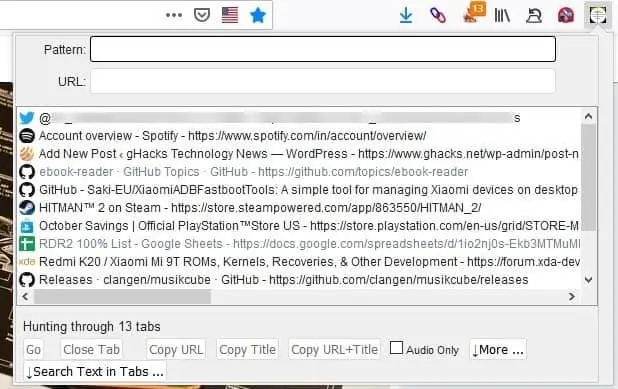Screen dimensions: 618x389
Task: Click GitHub favicon beside ebook-reader
Action: pos(27,172)
